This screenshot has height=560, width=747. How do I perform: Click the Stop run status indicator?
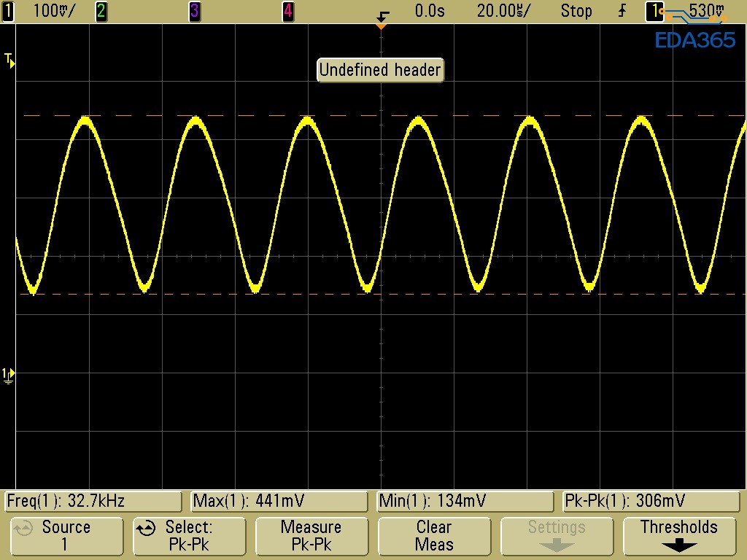click(x=576, y=11)
